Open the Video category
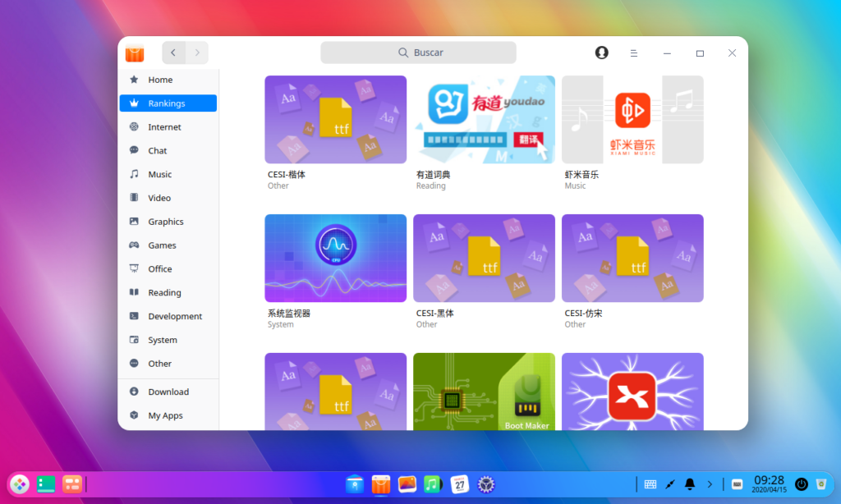 tap(168, 197)
